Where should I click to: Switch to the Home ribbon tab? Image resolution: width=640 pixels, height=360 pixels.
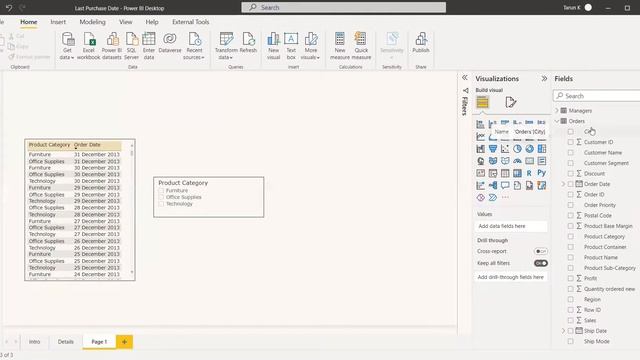click(x=29, y=22)
